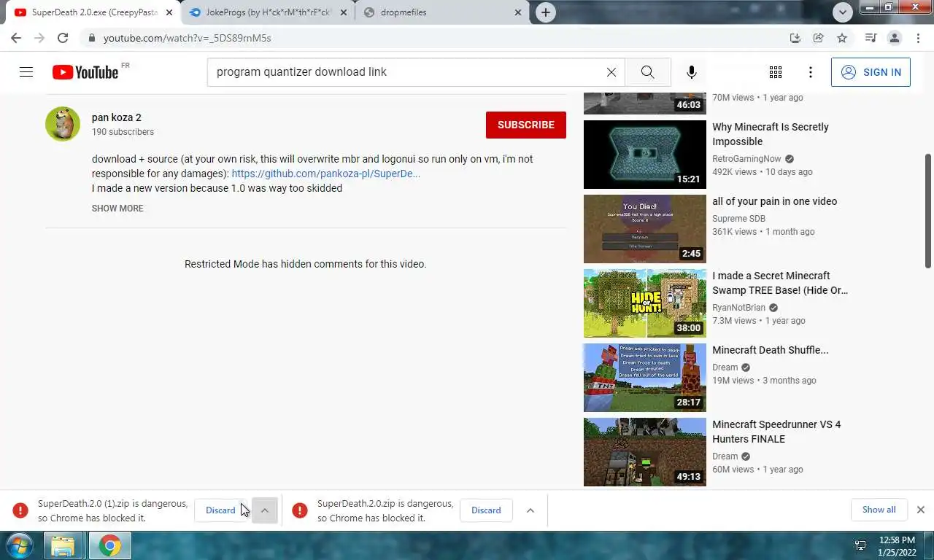934x560 pixels.
Task: Open Minecraft Speedrunner VS 4 Hunters thumbnail
Action: pos(645,452)
